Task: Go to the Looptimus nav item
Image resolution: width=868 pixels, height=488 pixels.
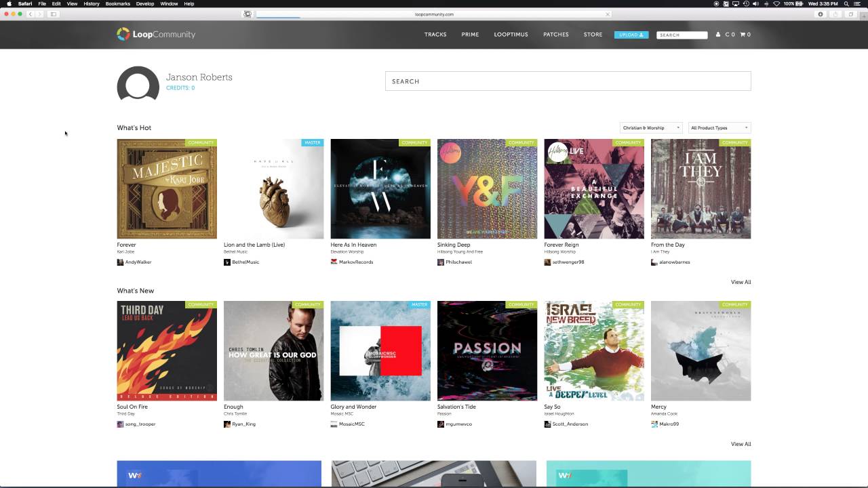Action: (x=511, y=35)
